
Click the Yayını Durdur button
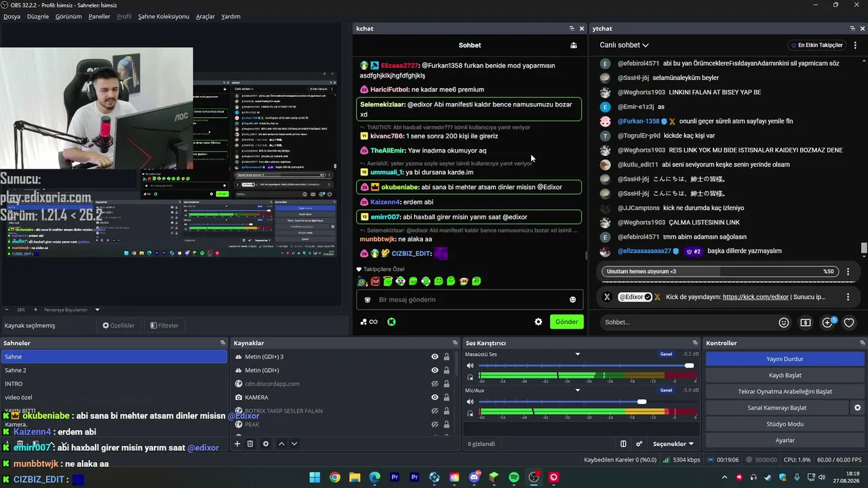coord(785,359)
